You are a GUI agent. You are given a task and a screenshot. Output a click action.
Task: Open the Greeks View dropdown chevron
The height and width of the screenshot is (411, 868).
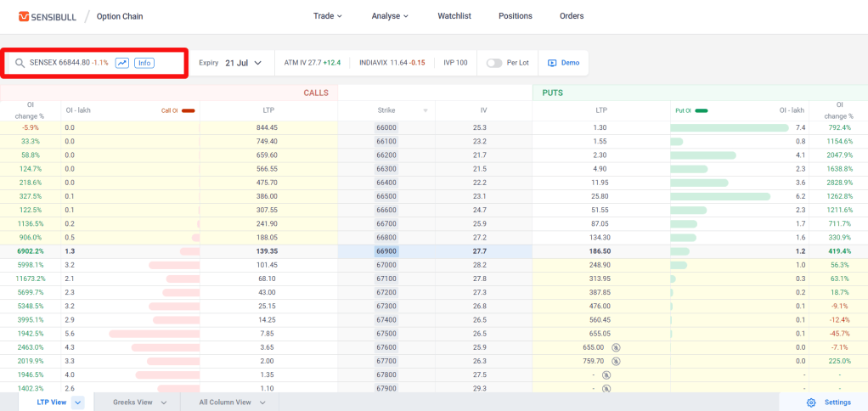click(x=163, y=403)
